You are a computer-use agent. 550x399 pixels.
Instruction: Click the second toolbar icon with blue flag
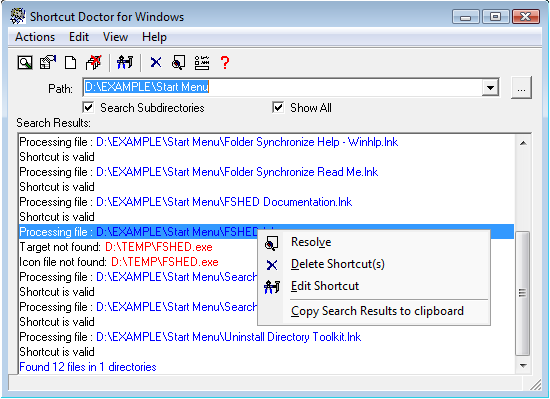pyautogui.click(x=48, y=63)
